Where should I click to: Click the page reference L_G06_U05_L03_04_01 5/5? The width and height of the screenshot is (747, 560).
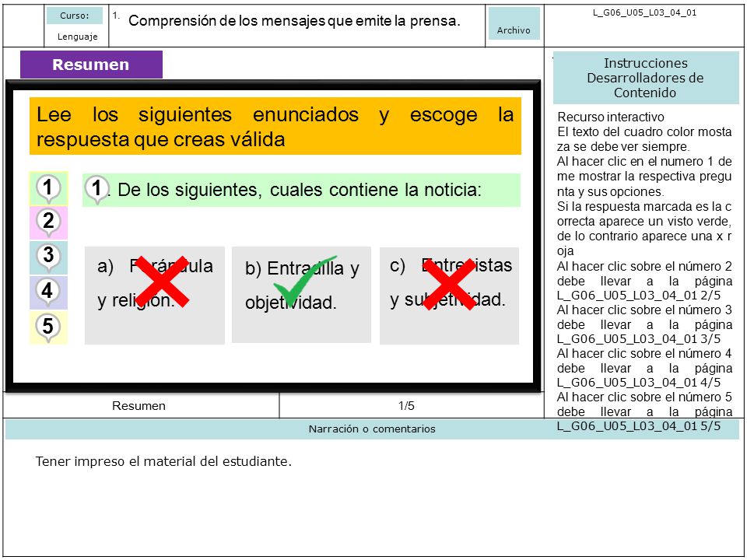[x=639, y=426]
